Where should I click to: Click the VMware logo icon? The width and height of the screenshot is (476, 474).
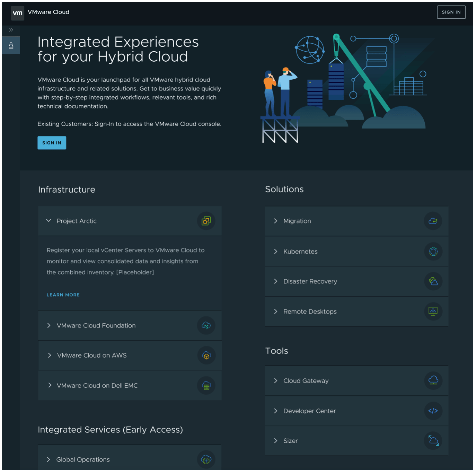tap(17, 13)
